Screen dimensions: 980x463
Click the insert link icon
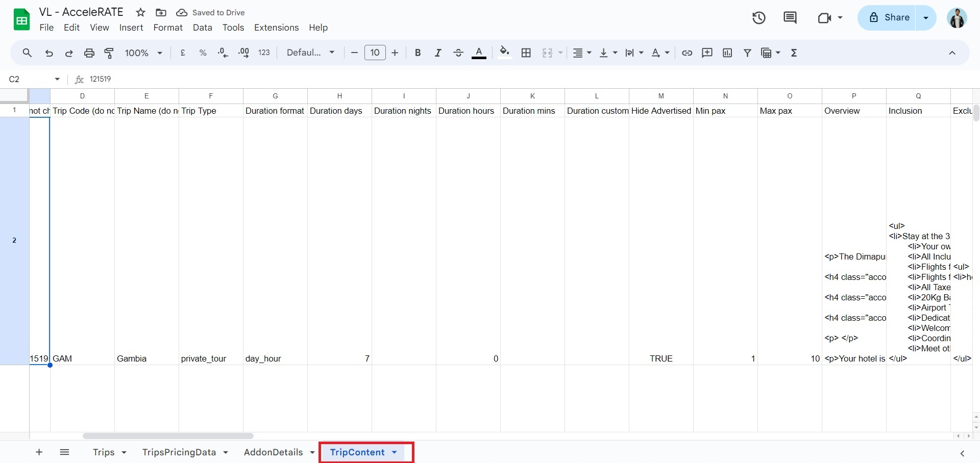coord(687,53)
